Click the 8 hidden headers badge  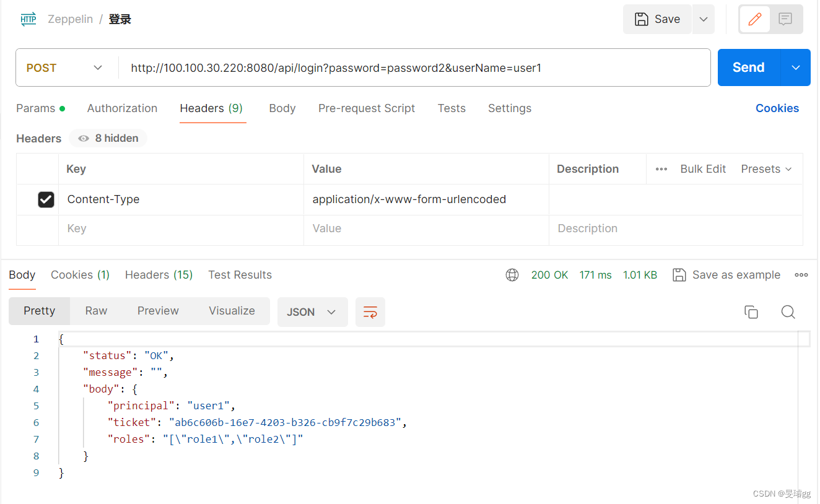[108, 138]
